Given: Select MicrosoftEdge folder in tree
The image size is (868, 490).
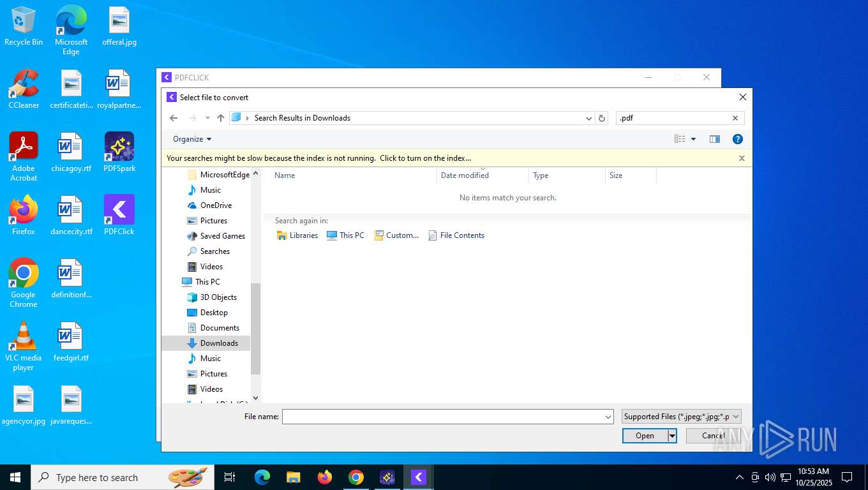Looking at the screenshot, I should tap(218, 175).
